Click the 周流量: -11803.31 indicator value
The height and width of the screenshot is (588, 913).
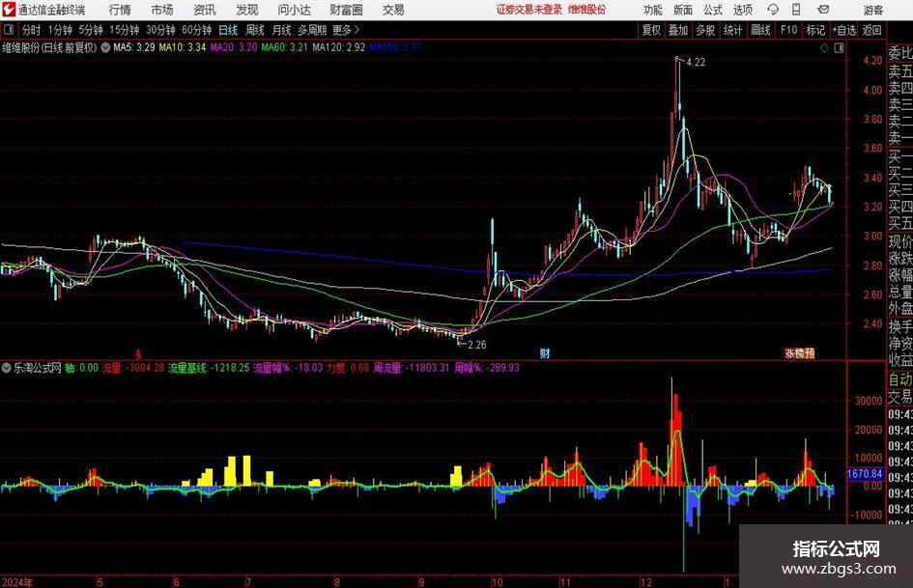point(411,368)
